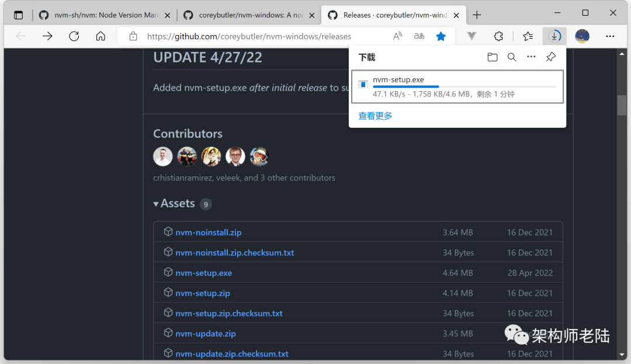Open second contributor's avatar
631x364 pixels.
pos(187,157)
